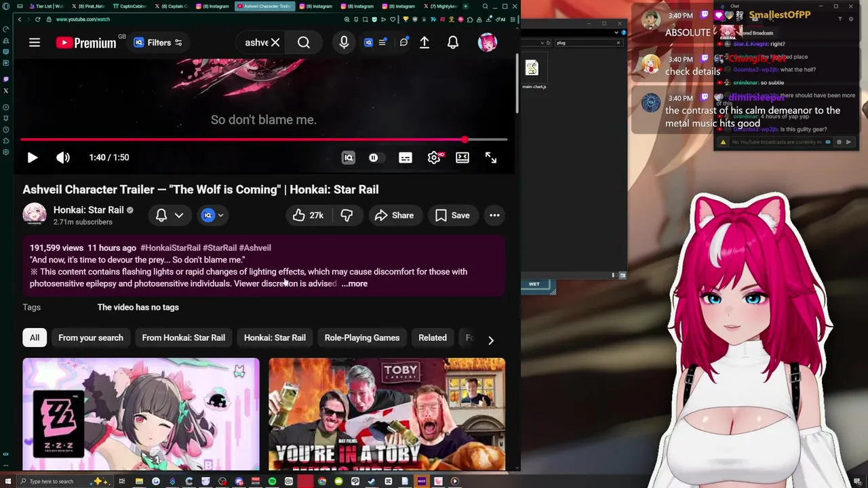Image resolution: width=868 pixels, height=488 pixels.
Task: Clear the search box text
Action: [275, 43]
